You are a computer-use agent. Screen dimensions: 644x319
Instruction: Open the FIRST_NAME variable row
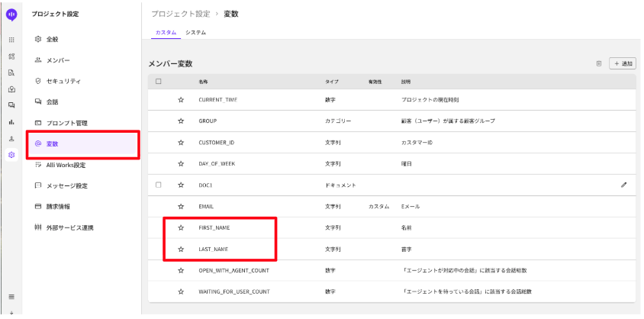point(214,227)
